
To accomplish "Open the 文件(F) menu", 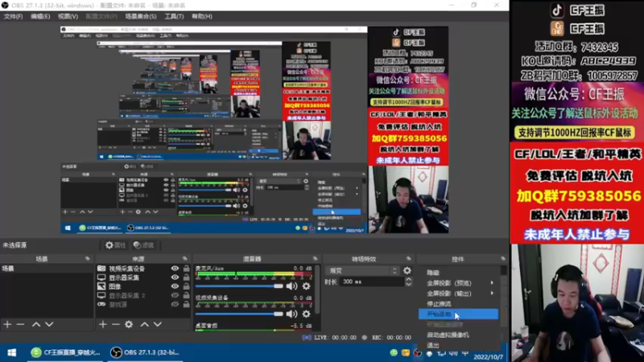I will [13, 16].
